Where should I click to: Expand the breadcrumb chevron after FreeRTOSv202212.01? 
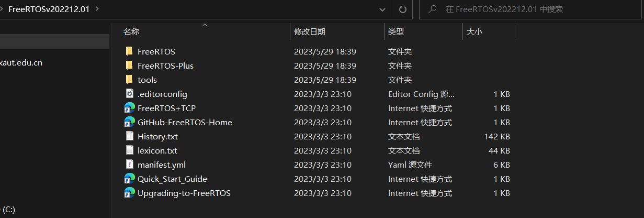(98, 9)
